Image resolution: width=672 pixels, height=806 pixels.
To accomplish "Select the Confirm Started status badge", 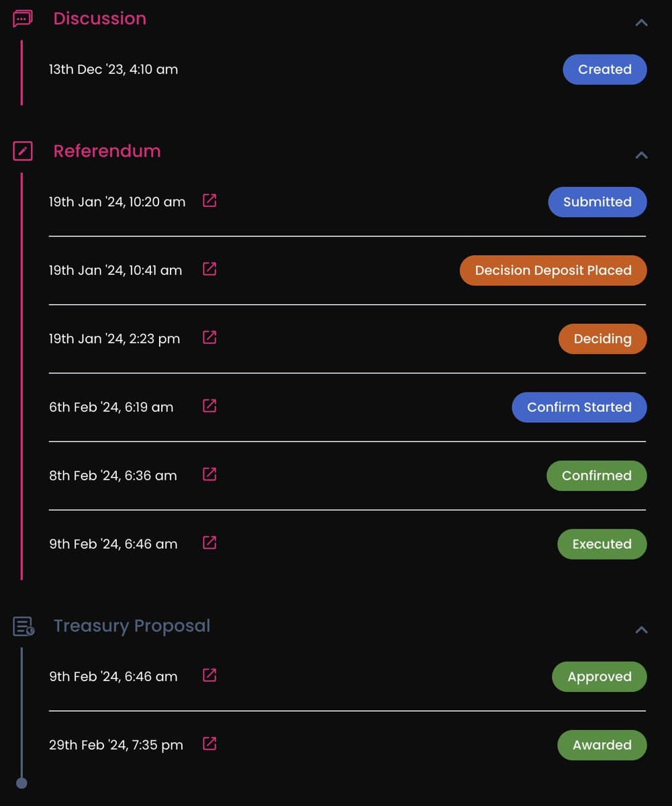I will pyautogui.click(x=579, y=408).
